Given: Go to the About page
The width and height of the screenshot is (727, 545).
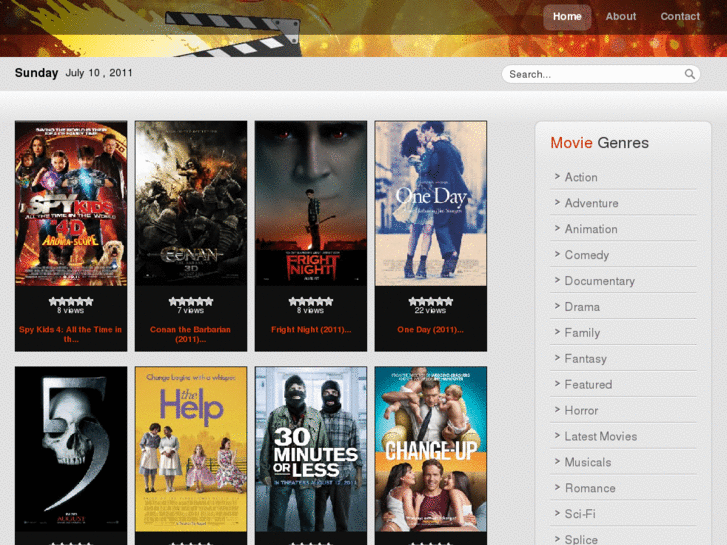Looking at the screenshot, I should tap(621, 17).
